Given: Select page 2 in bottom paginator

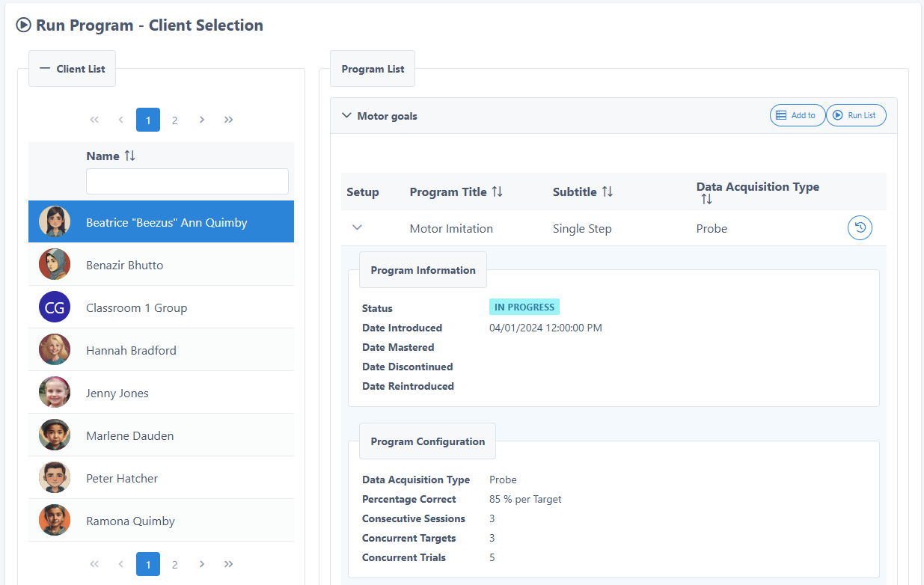Looking at the screenshot, I should pos(175,564).
